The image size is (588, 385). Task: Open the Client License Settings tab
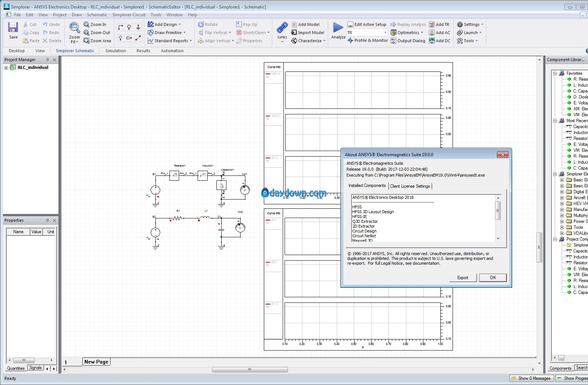(x=410, y=186)
